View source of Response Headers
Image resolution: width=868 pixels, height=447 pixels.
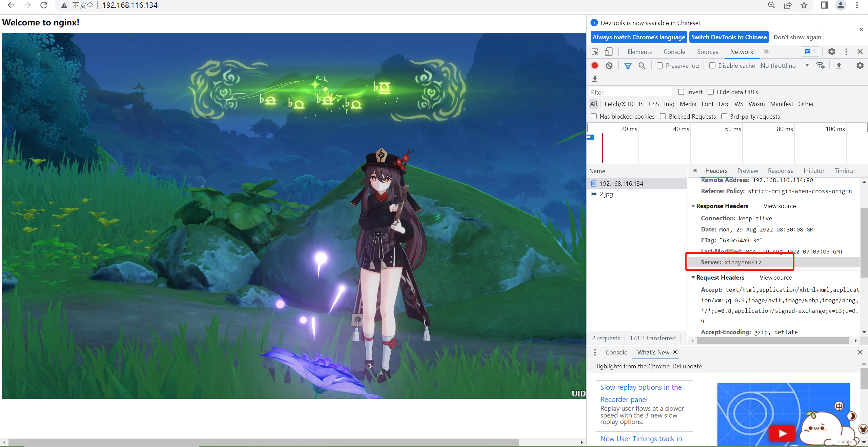click(780, 206)
